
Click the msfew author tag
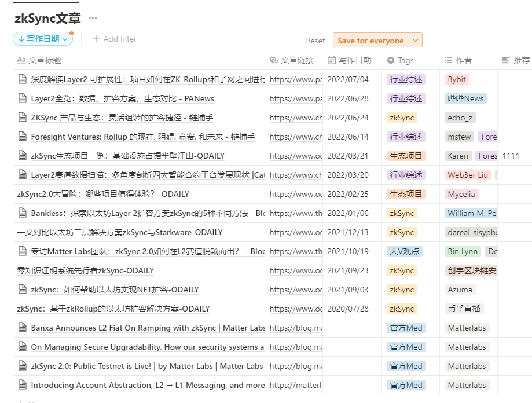460,137
